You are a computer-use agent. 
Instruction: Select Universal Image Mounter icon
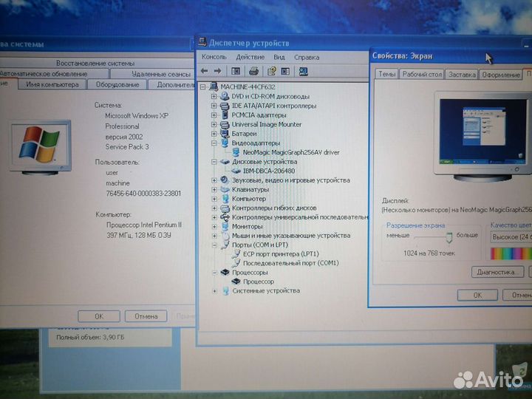point(225,125)
